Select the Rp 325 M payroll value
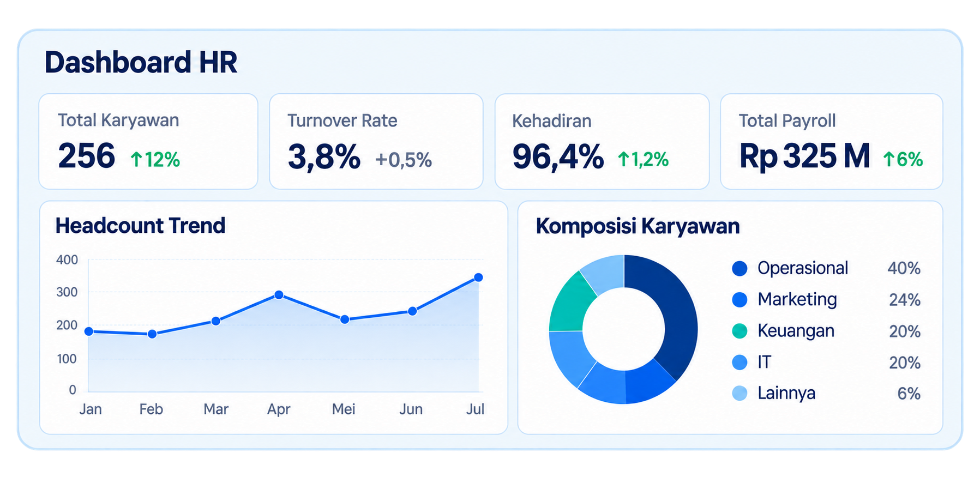 point(804,156)
